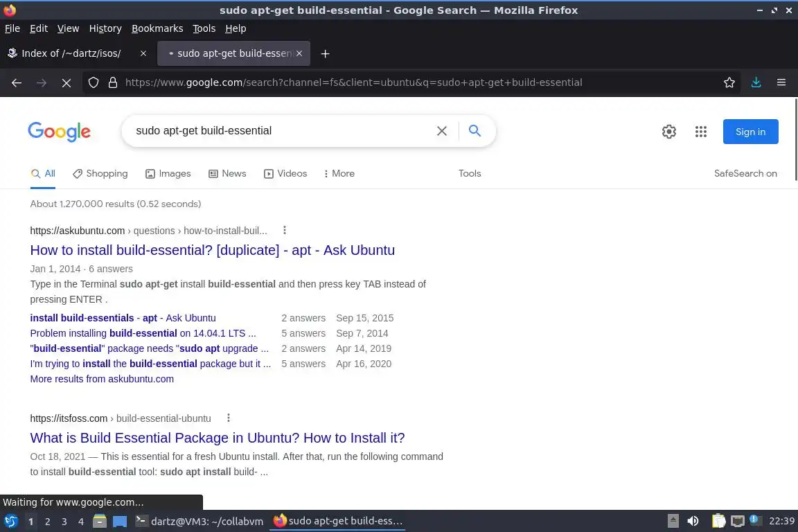This screenshot has width=798, height=532.
Task: Open build-essential package needs sudo apt upgrade link
Action: (x=149, y=348)
